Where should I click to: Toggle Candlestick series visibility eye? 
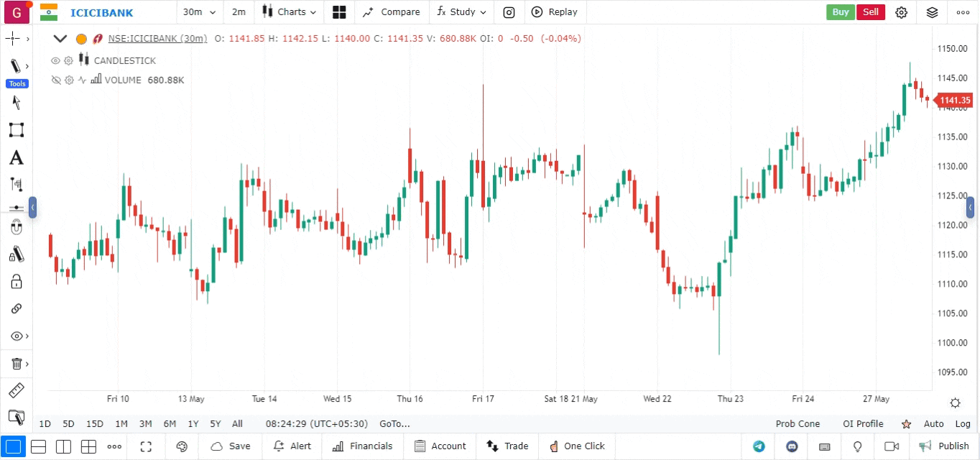tap(55, 60)
